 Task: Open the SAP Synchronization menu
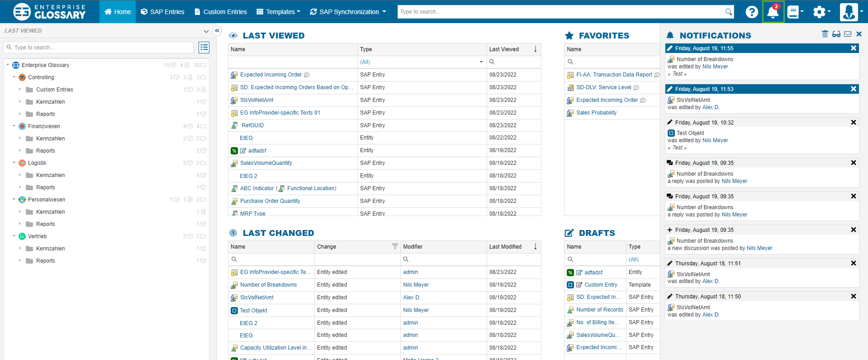click(x=348, y=12)
